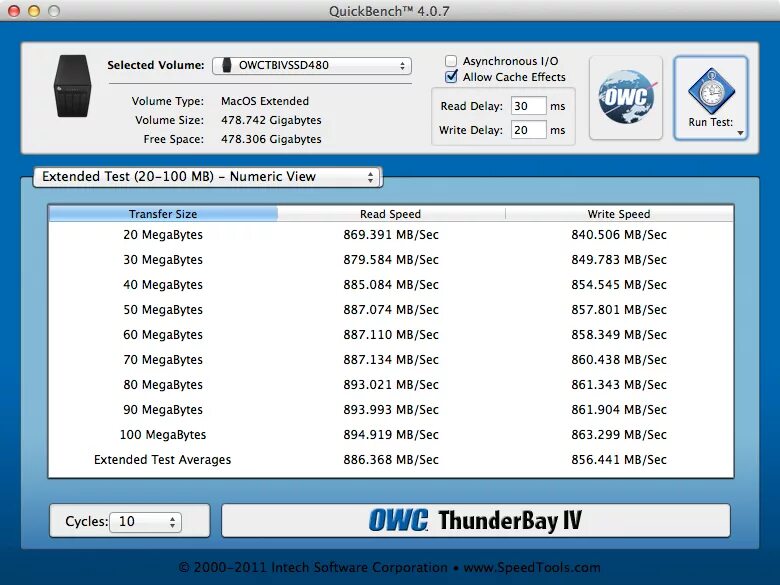
Task: Select the 70 MegaBytes row label
Action: click(x=163, y=360)
